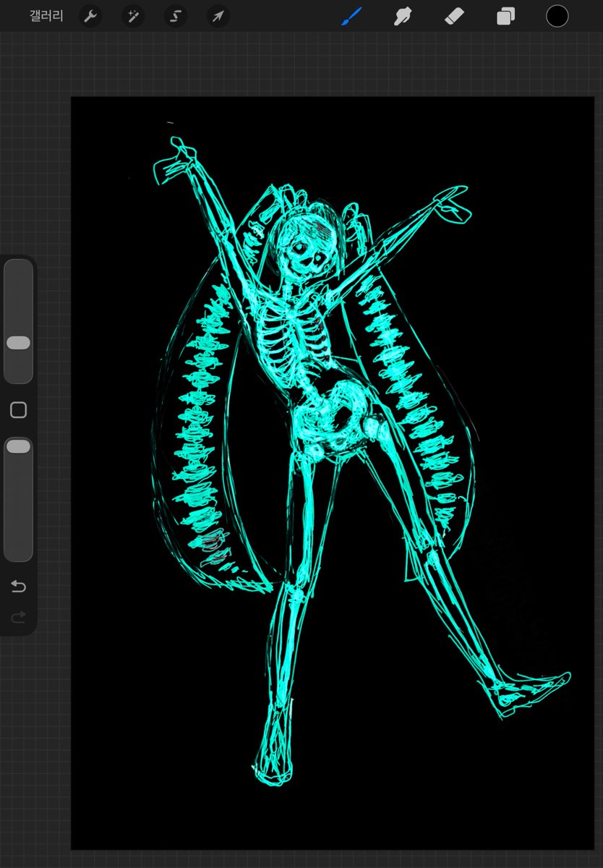The image size is (603, 868).
Task: Redo the last undone stroke
Action: (19, 616)
